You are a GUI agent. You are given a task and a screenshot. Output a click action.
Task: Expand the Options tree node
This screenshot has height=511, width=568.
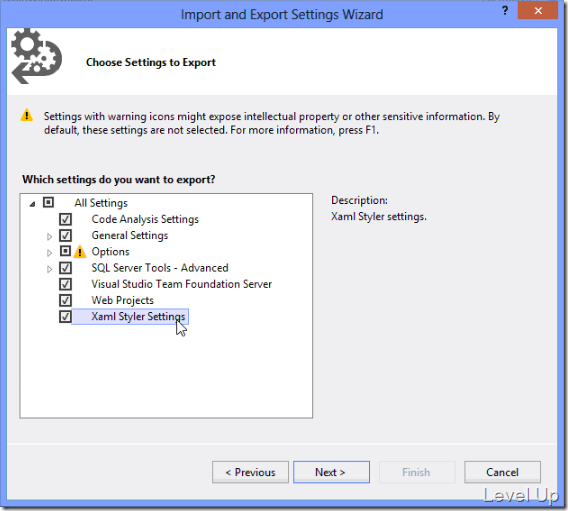point(49,252)
